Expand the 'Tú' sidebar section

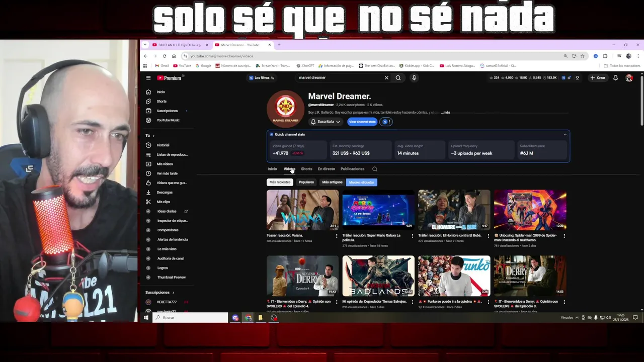150,135
